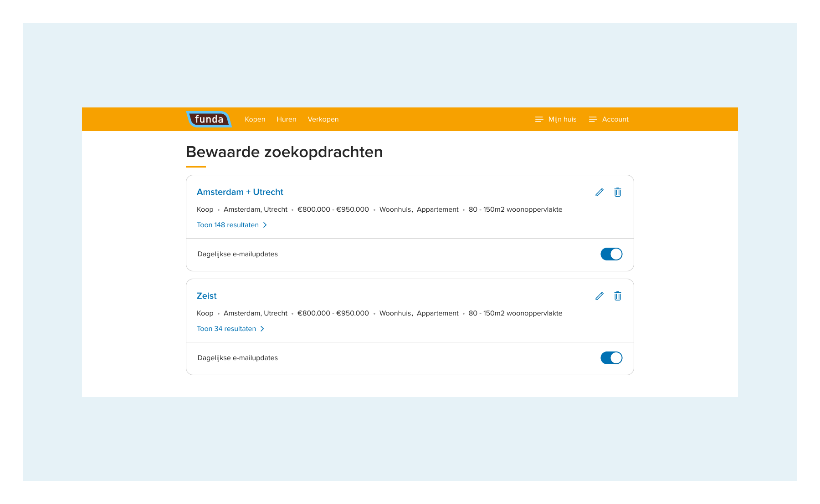
Task: Open the Amsterdam + Utrecht saved search
Action: 240,192
